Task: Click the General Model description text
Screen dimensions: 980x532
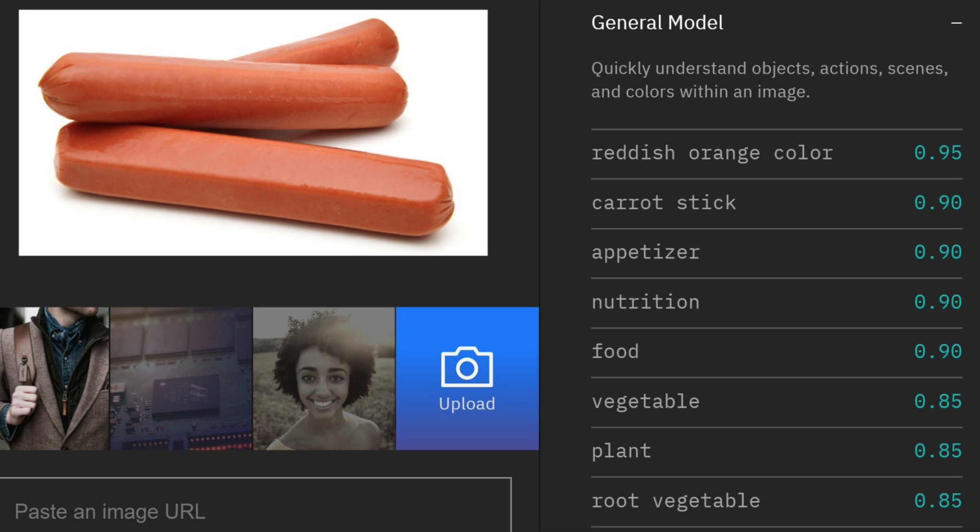Action: click(x=770, y=80)
